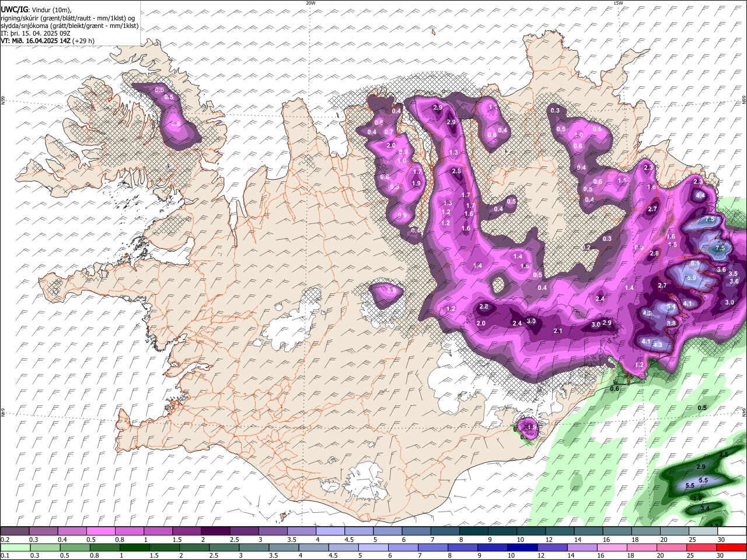Click the 'Vindur (10m)' header label
This screenshot has width=747, height=560.
[51, 10]
